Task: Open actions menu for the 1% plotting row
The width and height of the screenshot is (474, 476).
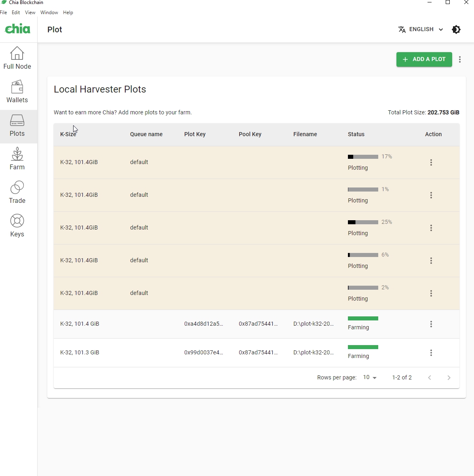Action: pyautogui.click(x=431, y=195)
